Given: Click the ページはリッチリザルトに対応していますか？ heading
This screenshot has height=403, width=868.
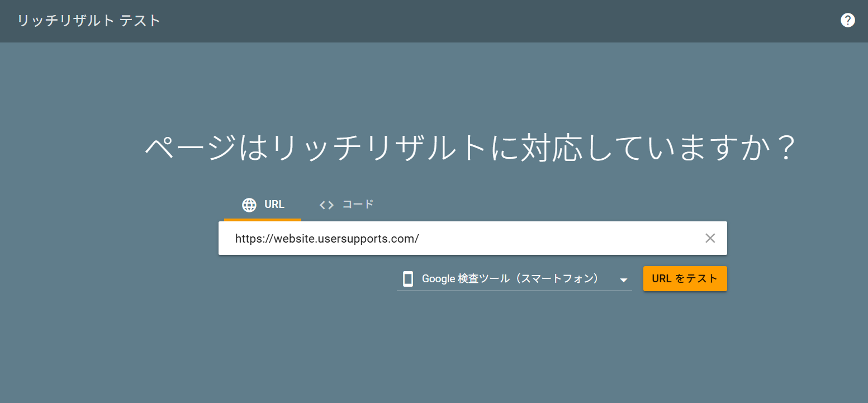Looking at the screenshot, I should 469,149.
